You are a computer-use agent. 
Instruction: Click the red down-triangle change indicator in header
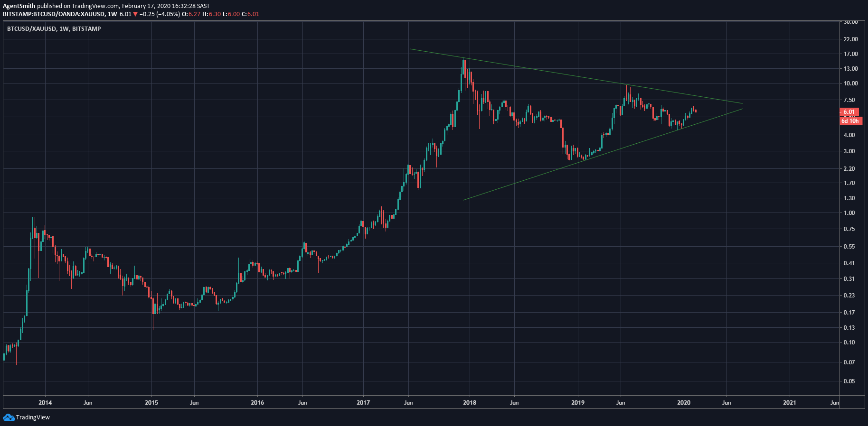click(x=136, y=14)
